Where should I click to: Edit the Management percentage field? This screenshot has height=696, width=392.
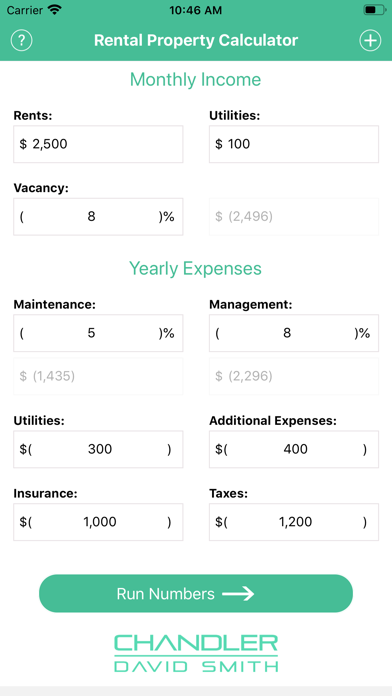point(294,333)
